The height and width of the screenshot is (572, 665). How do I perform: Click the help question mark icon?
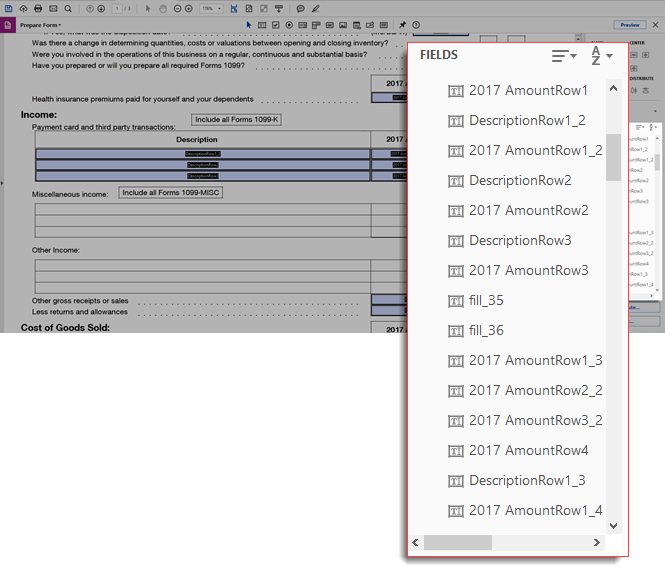[x=416, y=25]
